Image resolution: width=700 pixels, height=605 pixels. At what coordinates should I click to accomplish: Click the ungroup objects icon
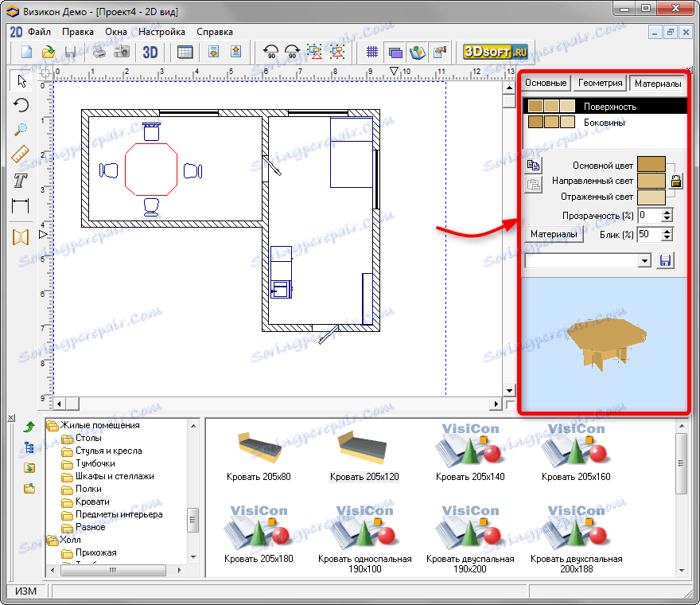[337, 53]
